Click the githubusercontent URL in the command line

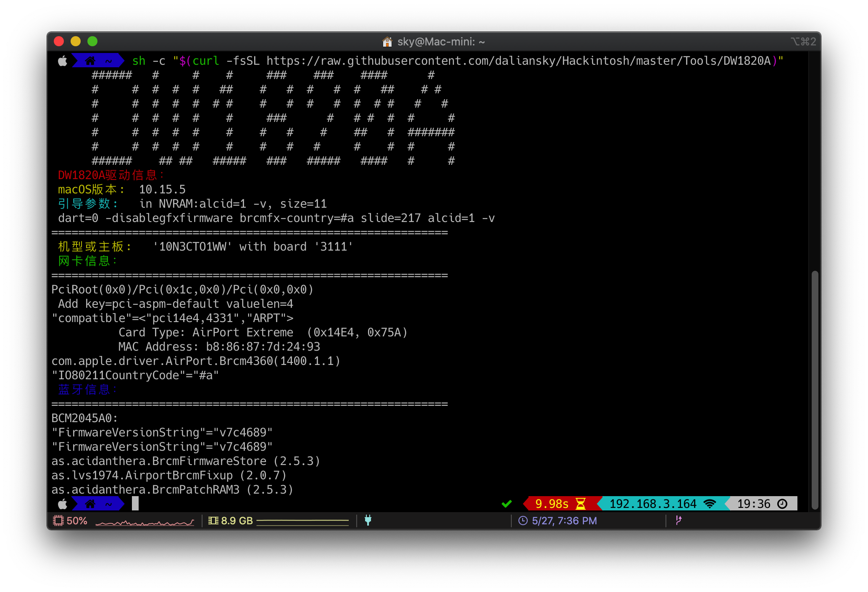(519, 61)
